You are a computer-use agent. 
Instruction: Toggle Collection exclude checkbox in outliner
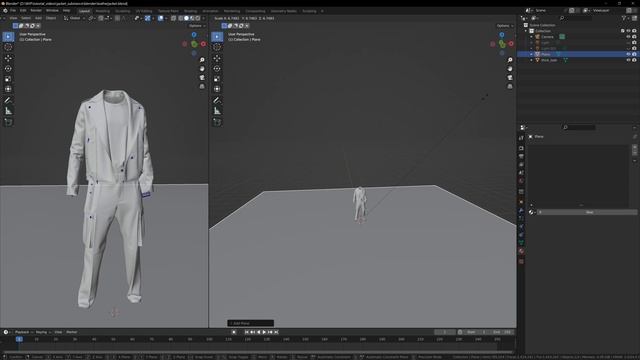coord(622,31)
